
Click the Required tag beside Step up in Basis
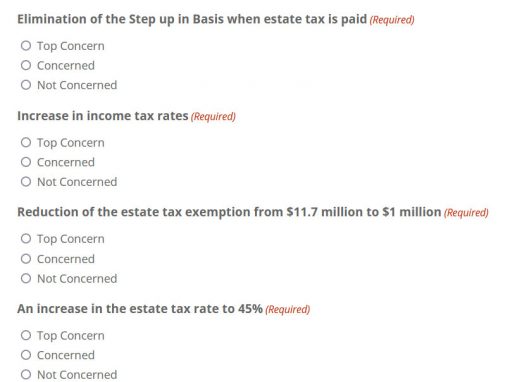[392, 20]
